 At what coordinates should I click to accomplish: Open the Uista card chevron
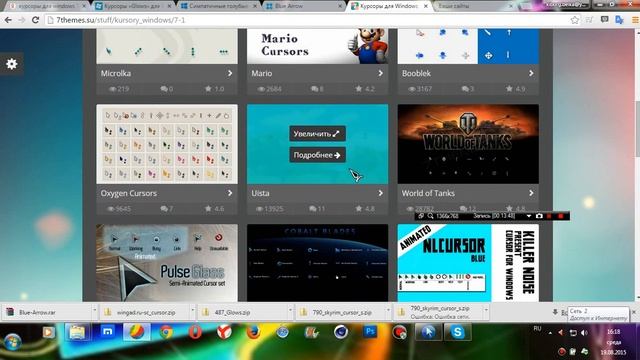click(380, 193)
